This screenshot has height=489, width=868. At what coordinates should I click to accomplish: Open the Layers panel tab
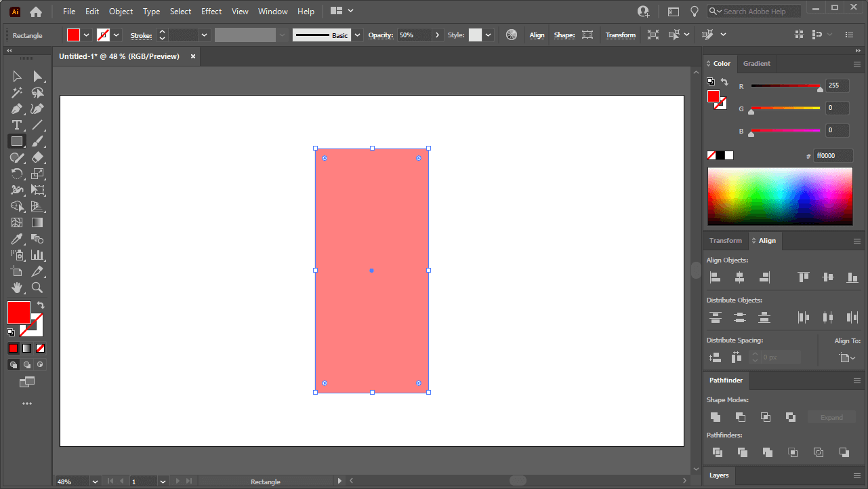[720, 475]
